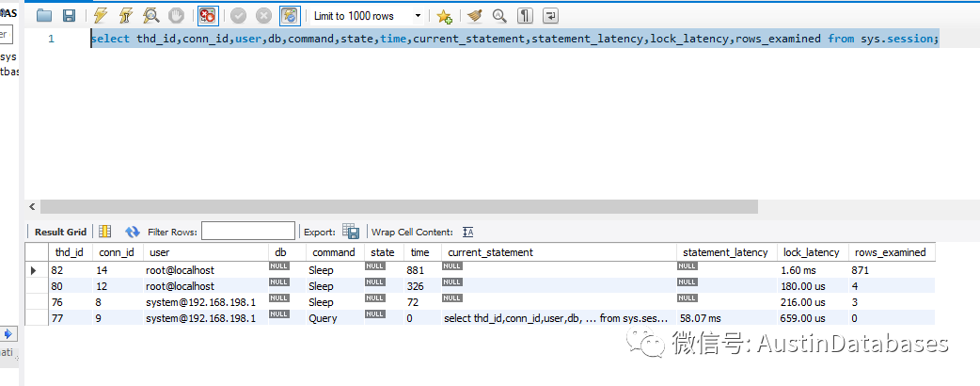Execute current statement with lightning cursor icon
Screen dimensions: 980x386
(126, 16)
